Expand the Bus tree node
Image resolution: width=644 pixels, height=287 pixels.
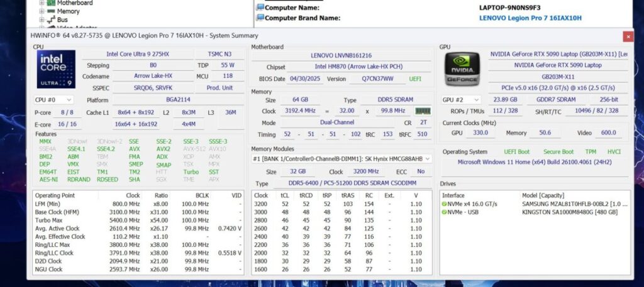(x=42, y=19)
